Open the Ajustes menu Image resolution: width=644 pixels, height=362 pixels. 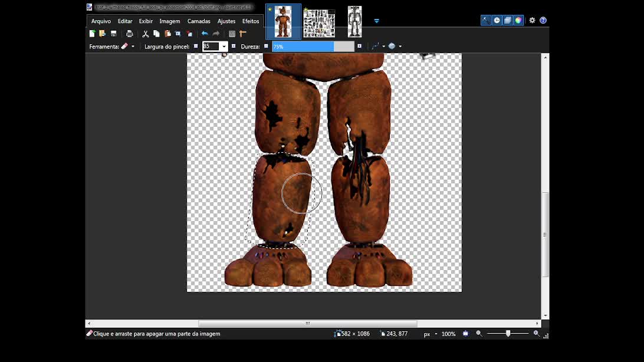(226, 21)
